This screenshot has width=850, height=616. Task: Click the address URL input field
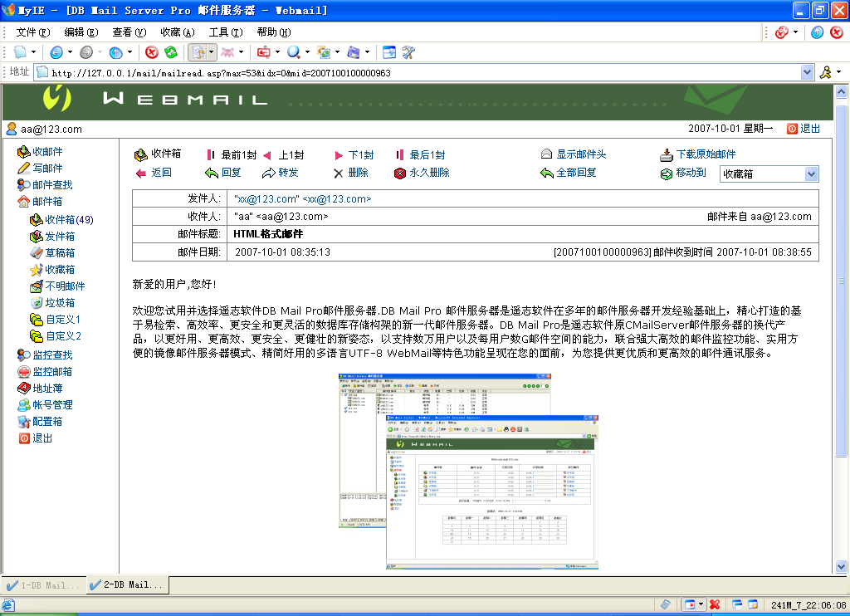coord(423,73)
